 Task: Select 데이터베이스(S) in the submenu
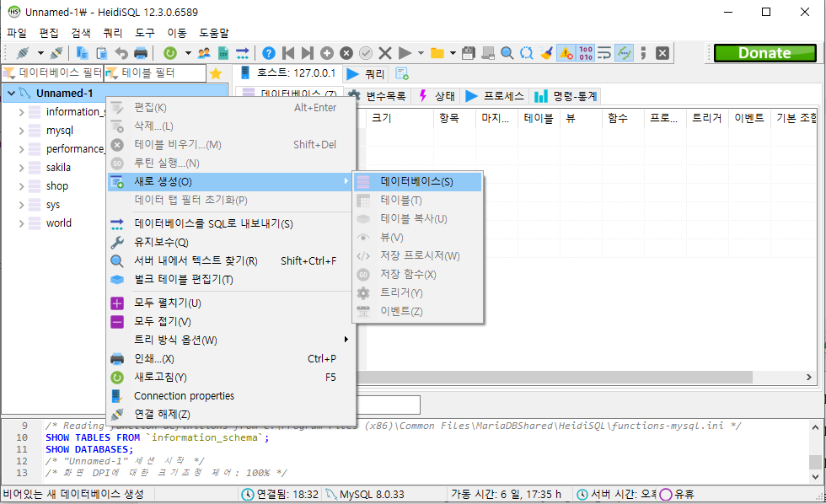pyautogui.click(x=418, y=182)
